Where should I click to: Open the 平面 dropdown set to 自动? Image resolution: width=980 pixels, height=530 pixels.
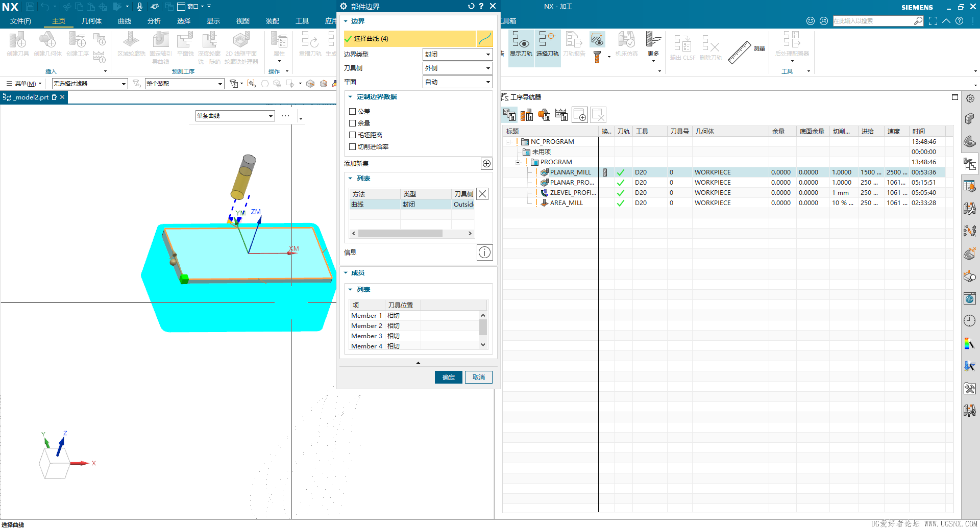458,82
